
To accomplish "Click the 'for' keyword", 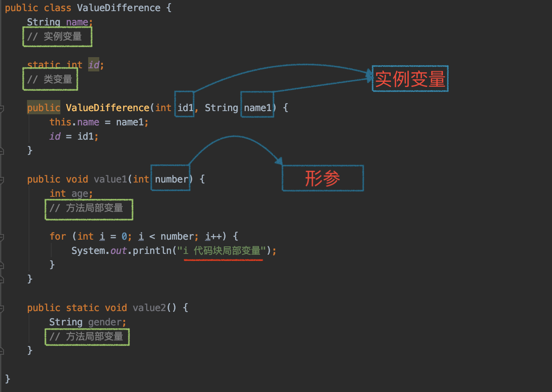I will tap(58, 236).
